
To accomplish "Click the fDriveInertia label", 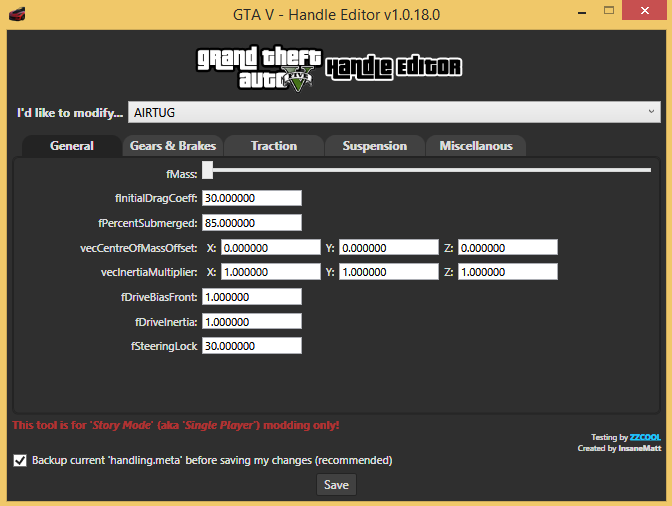I will (166, 322).
